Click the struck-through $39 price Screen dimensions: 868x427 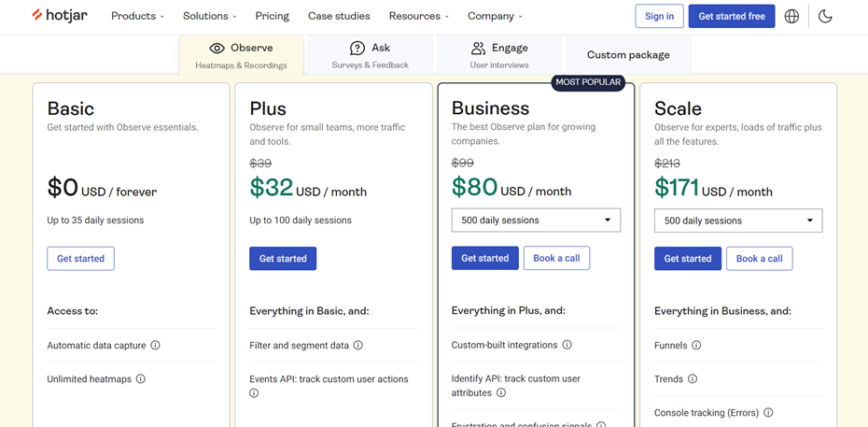tap(260, 164)
